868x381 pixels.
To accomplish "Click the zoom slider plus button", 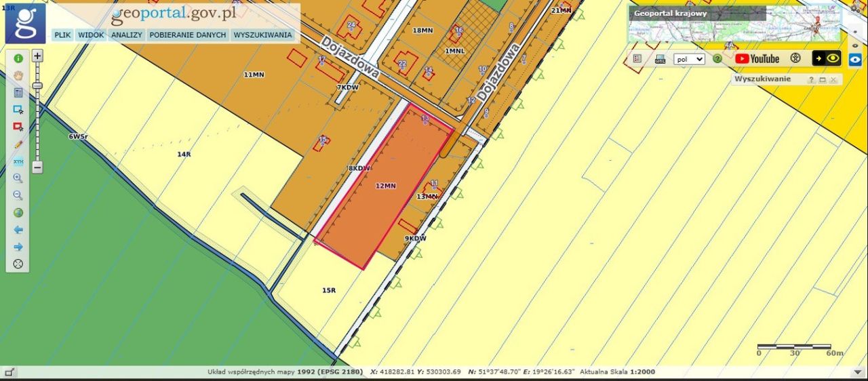I will [38, 56].
